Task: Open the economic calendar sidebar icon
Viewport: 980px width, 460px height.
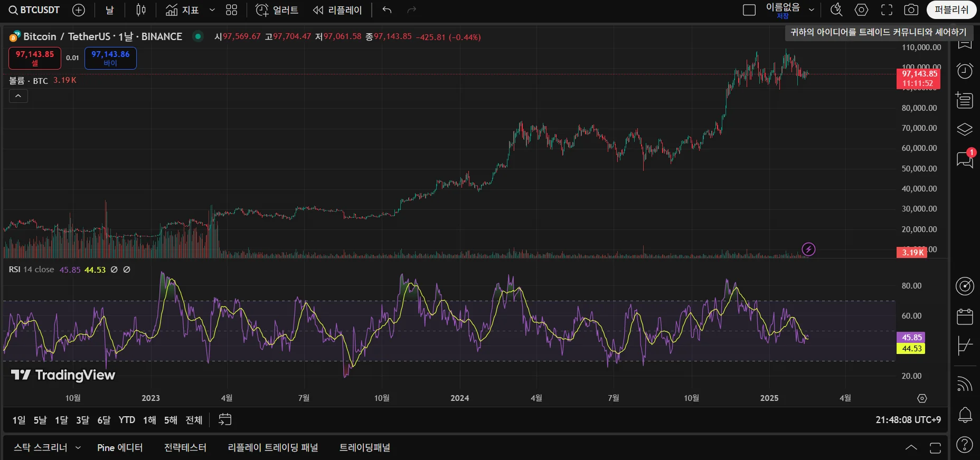Action: point(965,317)
